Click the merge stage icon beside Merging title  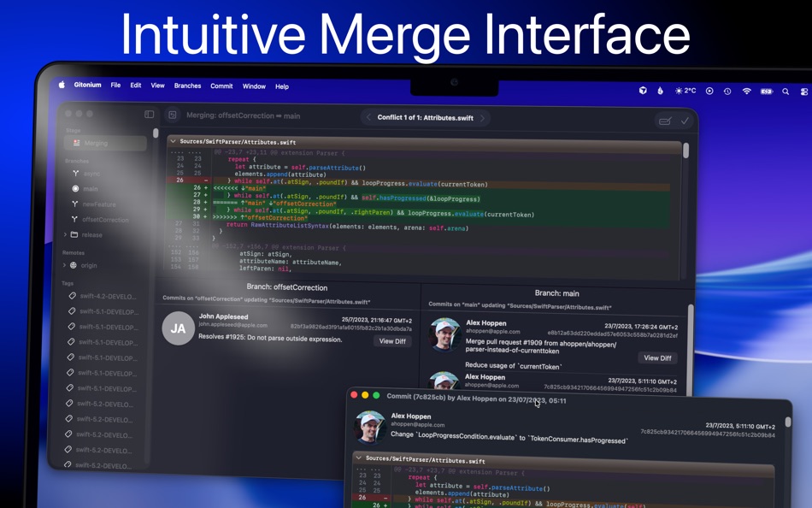point(173,115)
